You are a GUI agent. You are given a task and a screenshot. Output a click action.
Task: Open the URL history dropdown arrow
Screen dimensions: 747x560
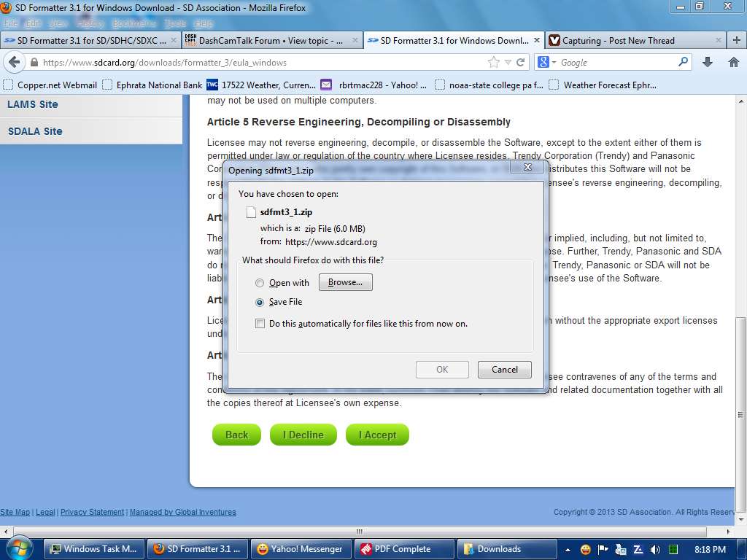508,63
